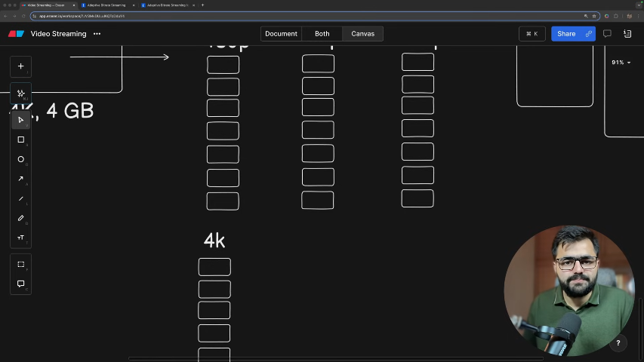Select the Arrow tool
Viewport: 644px width, 362px height.
pyautogui.click(x=21, y=179)
